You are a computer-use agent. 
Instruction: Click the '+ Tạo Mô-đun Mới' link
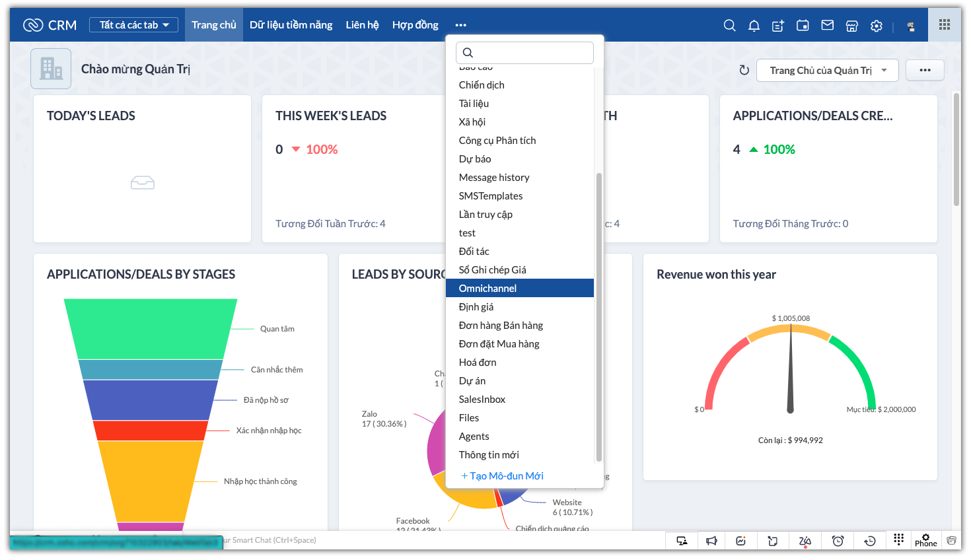502,476
